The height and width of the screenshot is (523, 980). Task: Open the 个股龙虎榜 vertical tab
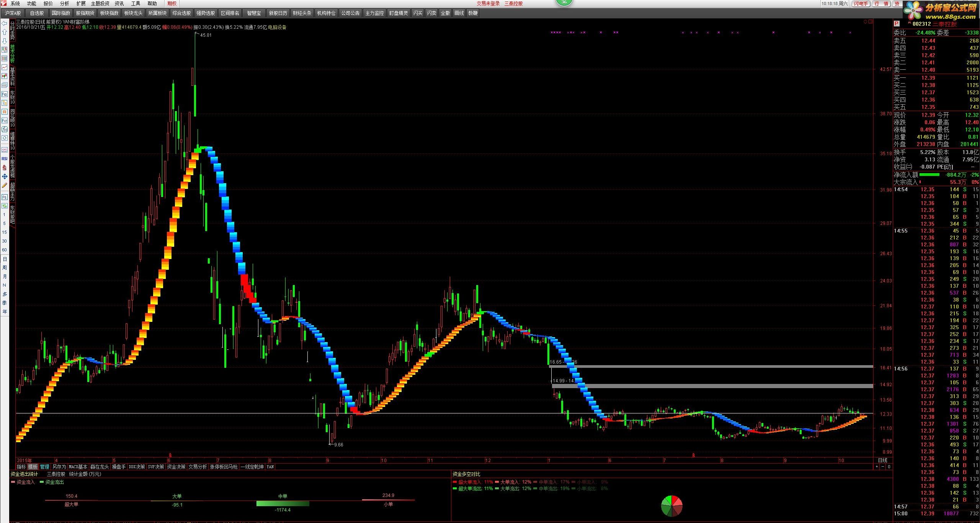click(x=12, y=167)
